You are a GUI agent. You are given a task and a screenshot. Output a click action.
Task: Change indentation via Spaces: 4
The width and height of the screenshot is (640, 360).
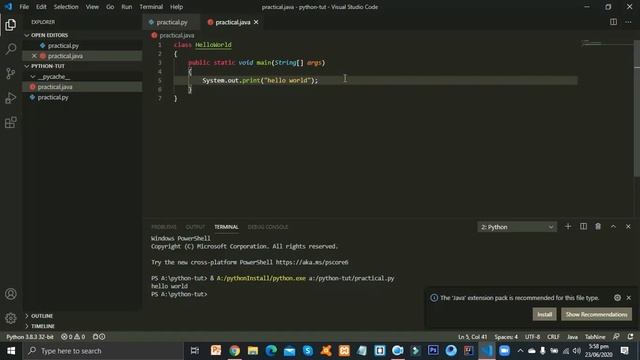pyautogui.click(x=506, y=337)
